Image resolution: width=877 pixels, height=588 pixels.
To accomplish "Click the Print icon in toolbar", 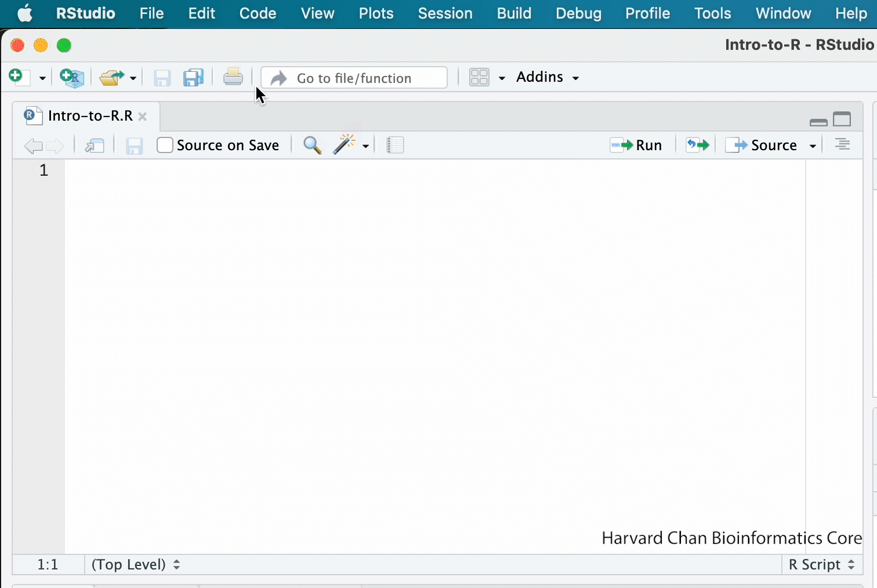I will 233,77.
